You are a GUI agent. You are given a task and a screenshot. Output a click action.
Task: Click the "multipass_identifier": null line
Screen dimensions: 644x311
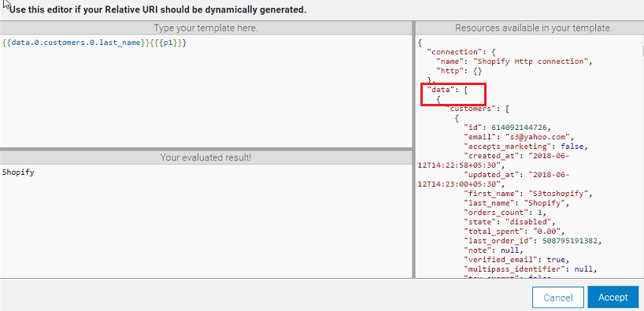click(x=530, y=269)
